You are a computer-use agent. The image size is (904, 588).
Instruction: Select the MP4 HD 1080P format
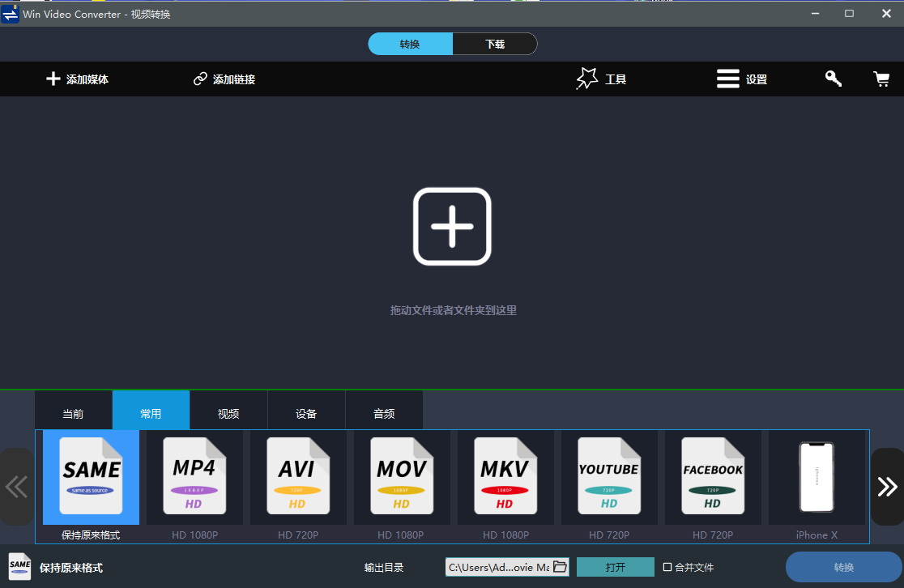pos(194,487)
